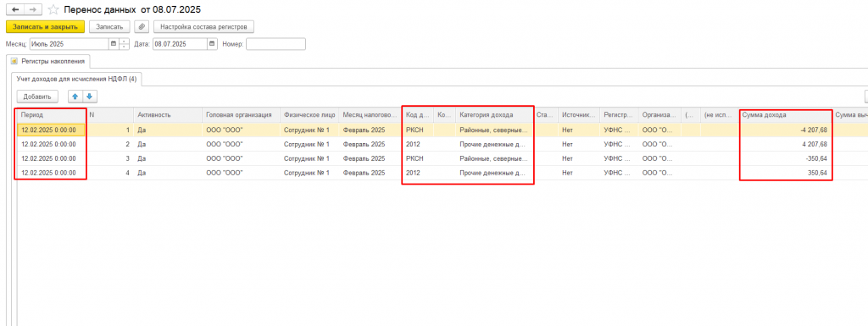Click Записать и закрыть button

pyautogui.click(x=46, y=26)
